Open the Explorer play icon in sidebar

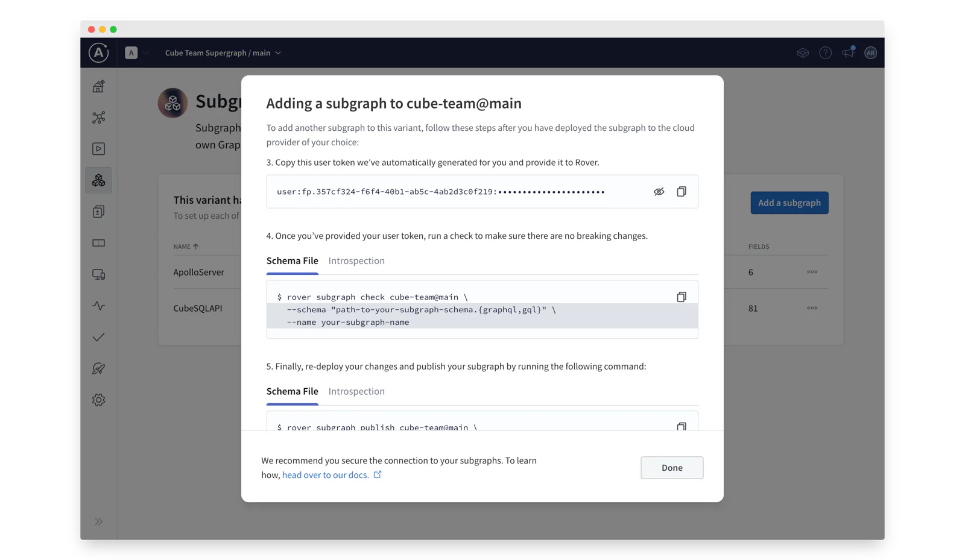98,149
